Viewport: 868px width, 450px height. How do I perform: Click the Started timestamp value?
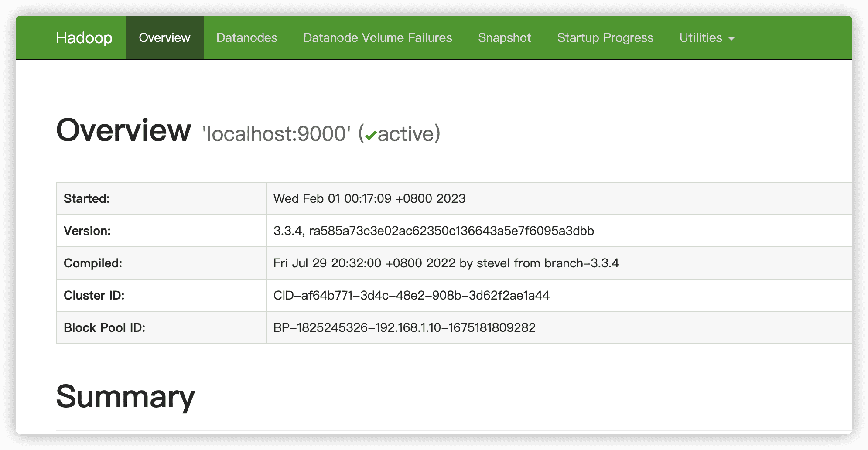click(x=369, y=199)
